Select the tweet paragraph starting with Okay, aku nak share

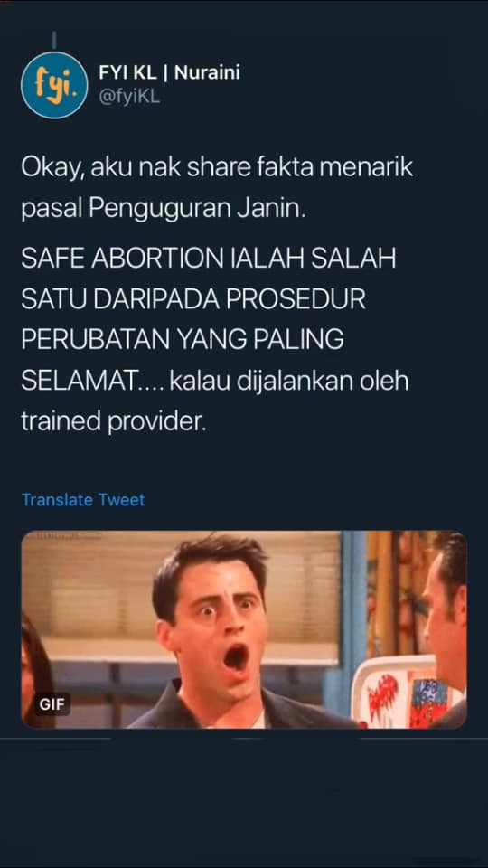(x=217, y=189)
